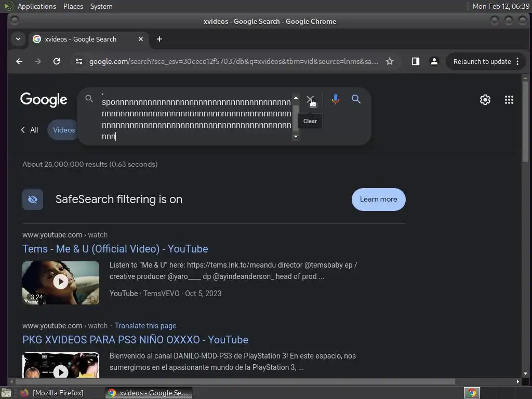Click Chrome icon in taskbar tray
Viewport: 532px width, 399px height.
coord(472,393)
